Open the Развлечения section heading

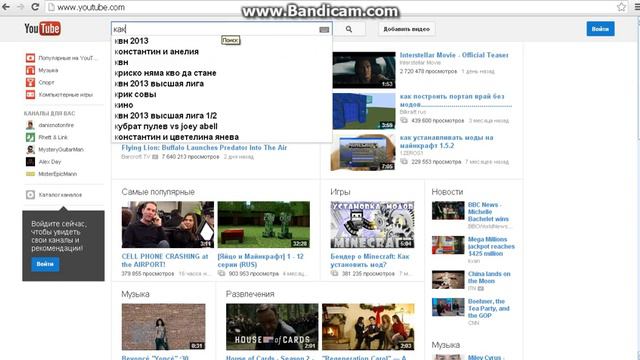[x=250, y=294]
